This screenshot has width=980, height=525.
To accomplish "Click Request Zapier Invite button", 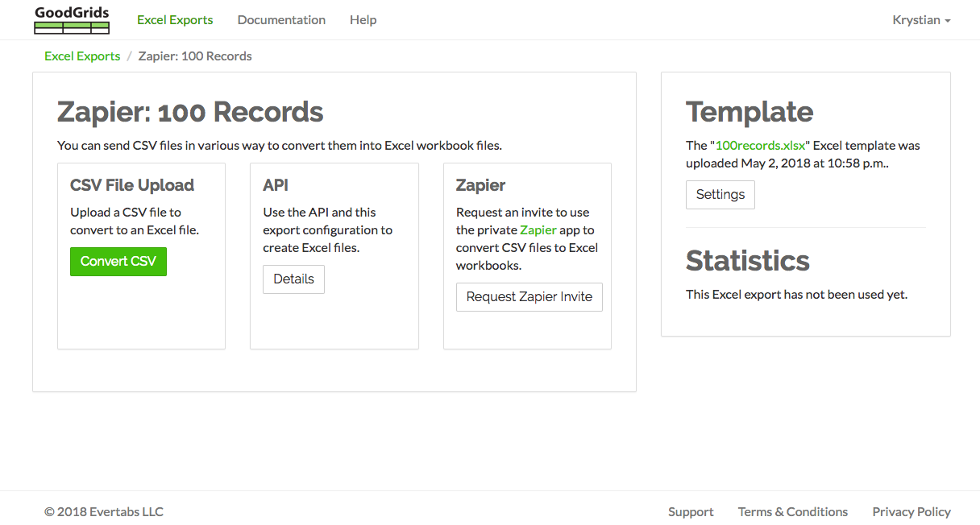I will pos(529,297).
